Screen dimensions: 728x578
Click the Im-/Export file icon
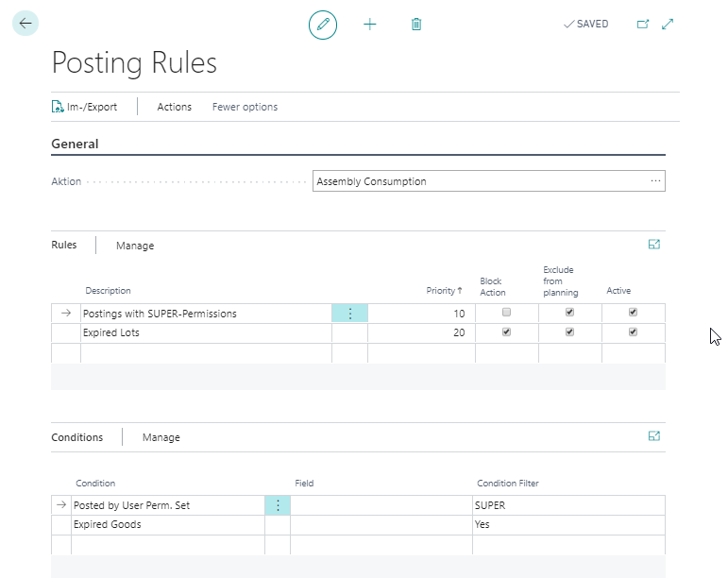pyautogui.click(x=57, y=107)
